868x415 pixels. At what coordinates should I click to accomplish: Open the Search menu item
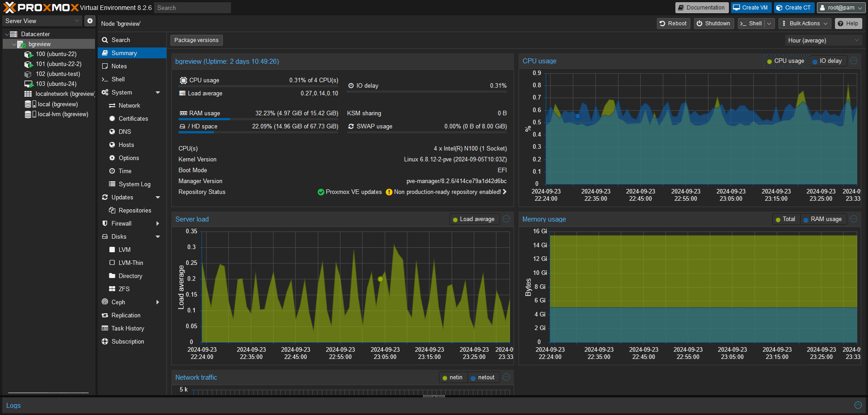[x=132, y=40]
